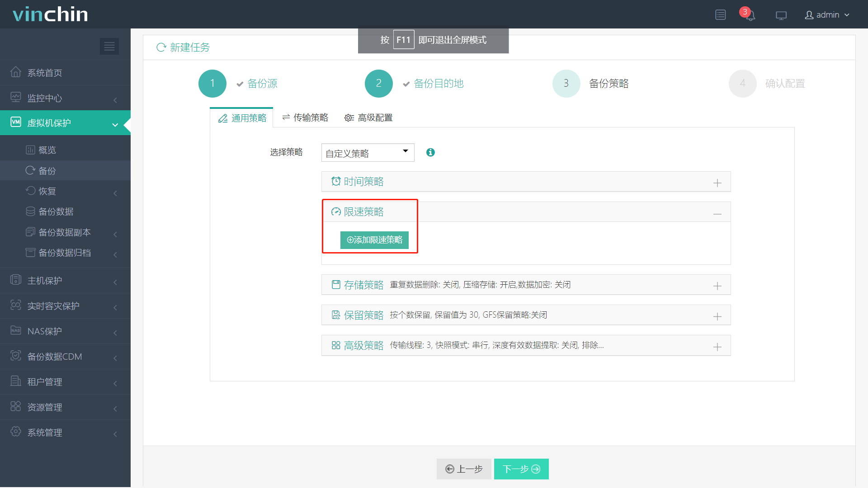The height and width of the screenshot is (488, 868).
Task: Click 下一步 button
Action: click(x=521, y=469)
